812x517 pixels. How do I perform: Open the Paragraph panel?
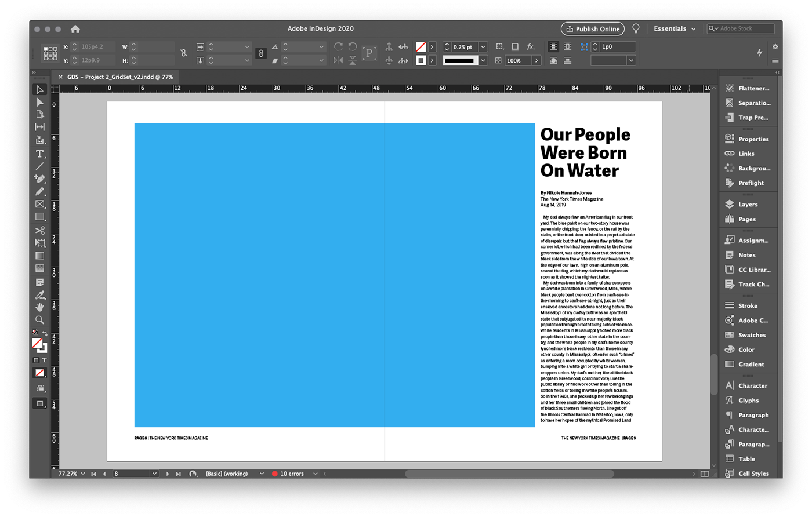[x=753, y=415]
